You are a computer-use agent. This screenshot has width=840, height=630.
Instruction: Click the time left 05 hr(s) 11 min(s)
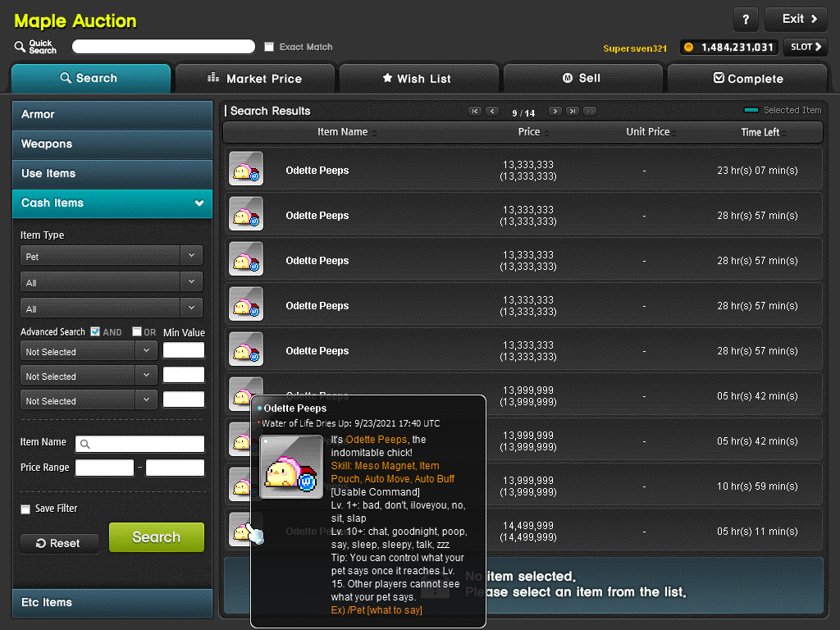pyautogui.click(x=757, y=532)
